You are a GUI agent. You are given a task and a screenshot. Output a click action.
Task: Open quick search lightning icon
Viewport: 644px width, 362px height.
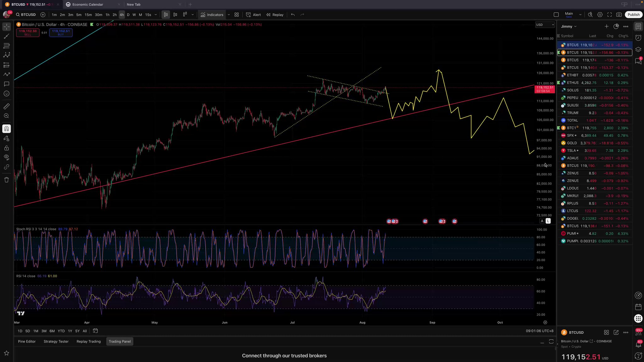590,15
